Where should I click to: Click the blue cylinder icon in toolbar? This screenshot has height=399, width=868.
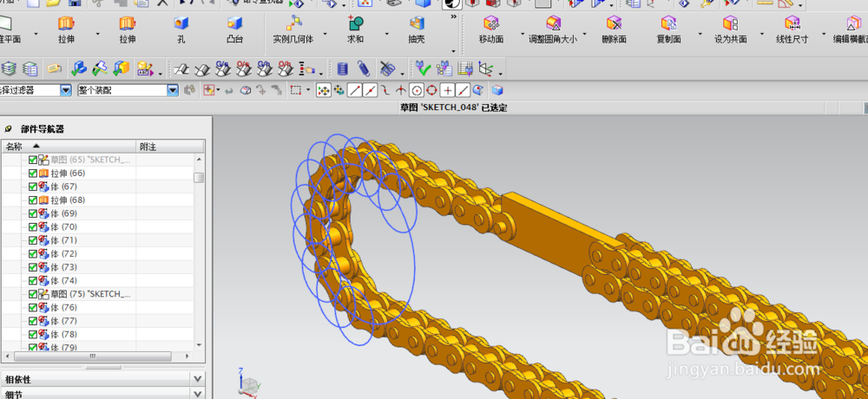[343, 69]
